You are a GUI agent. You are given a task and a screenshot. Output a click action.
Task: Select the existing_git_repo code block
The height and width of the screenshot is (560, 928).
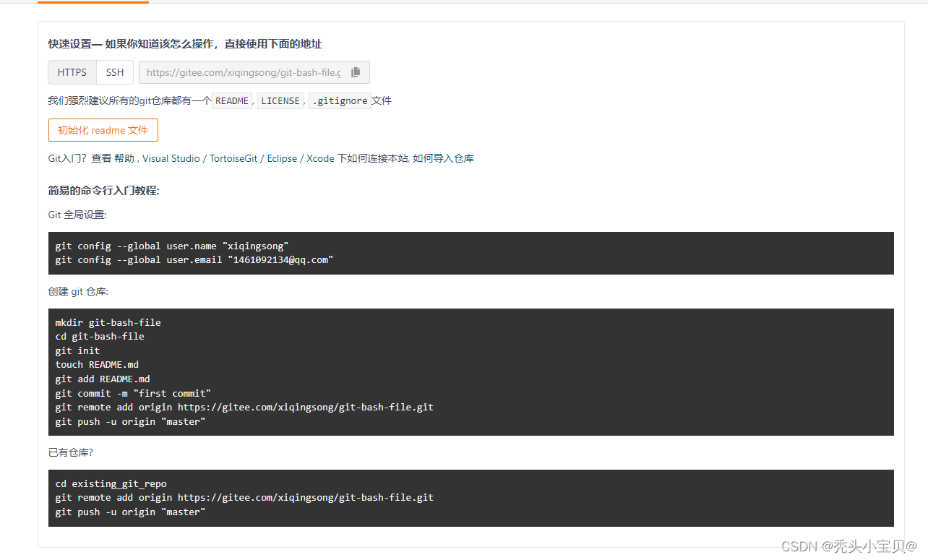point(470,497)
